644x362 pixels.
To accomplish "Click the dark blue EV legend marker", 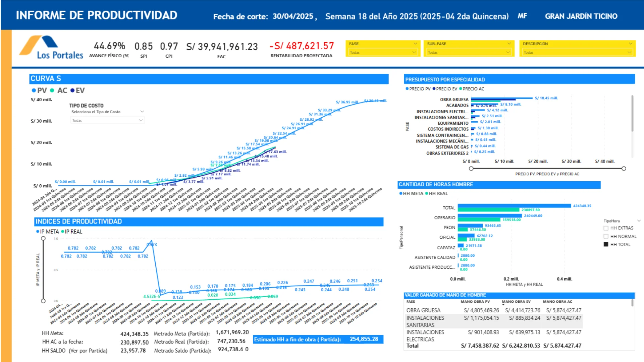I will (72, 90).
